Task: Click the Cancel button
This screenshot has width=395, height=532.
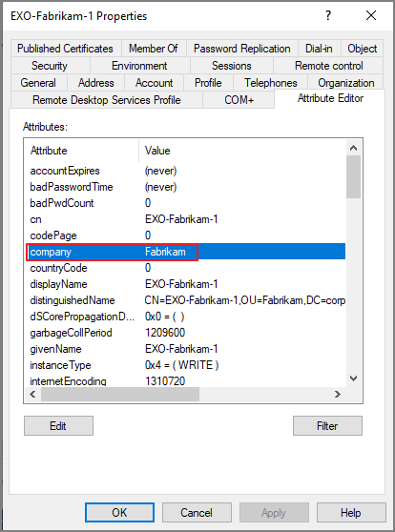Action: tap(197, 512)
